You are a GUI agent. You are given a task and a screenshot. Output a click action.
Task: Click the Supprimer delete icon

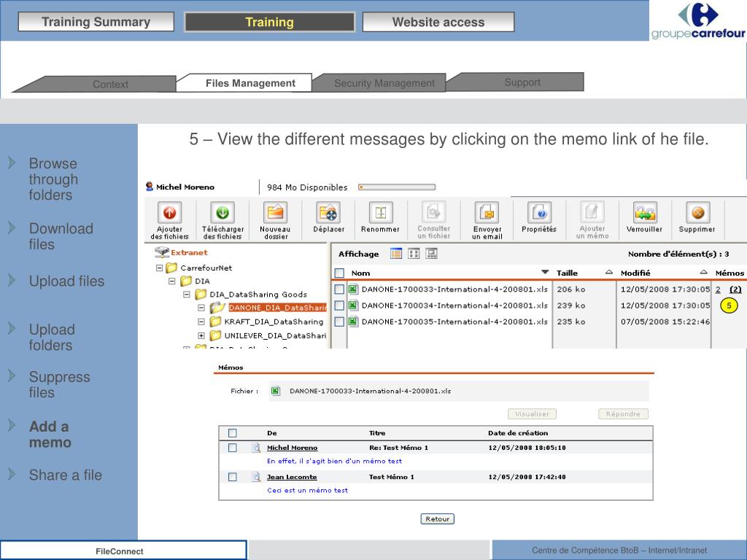click(698, 212)
